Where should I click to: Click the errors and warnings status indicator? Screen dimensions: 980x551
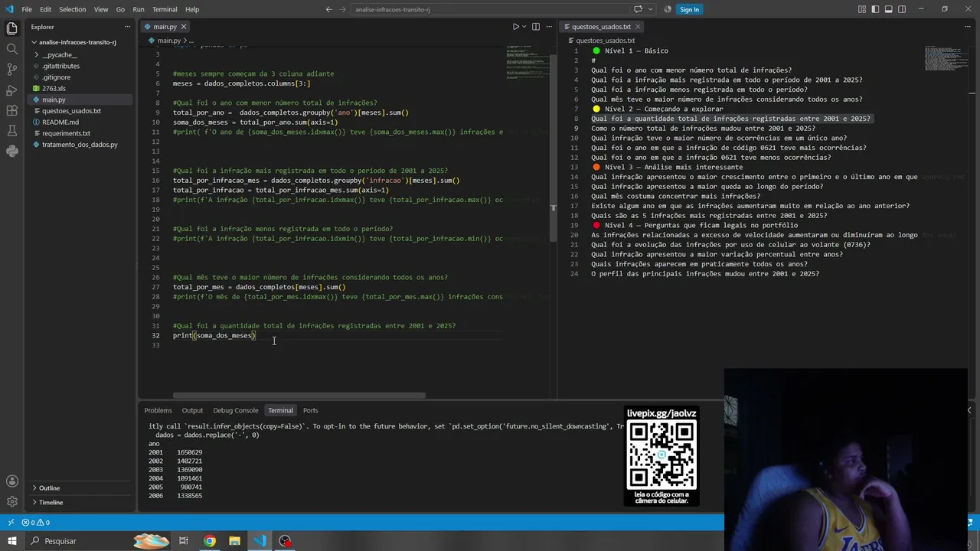pos(36,523)
